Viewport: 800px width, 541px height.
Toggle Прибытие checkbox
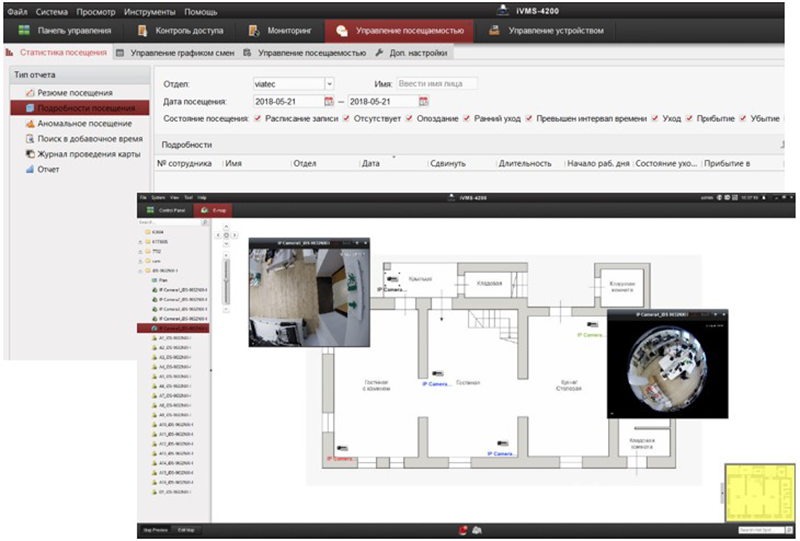coord(689,118)
